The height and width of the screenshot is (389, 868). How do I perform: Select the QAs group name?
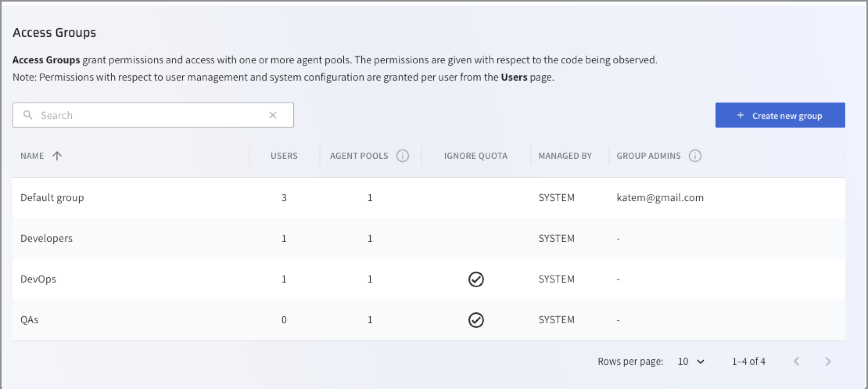click(x=30, y=320)
